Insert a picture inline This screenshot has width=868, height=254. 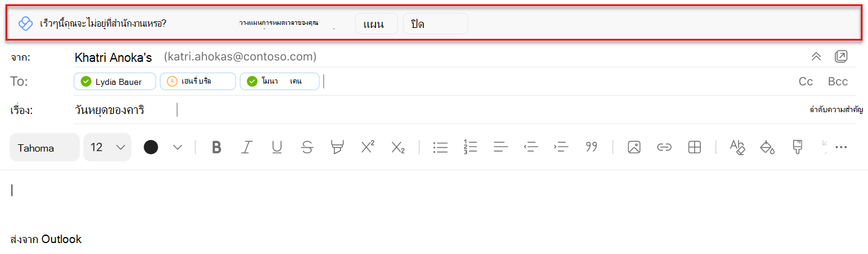634,147
